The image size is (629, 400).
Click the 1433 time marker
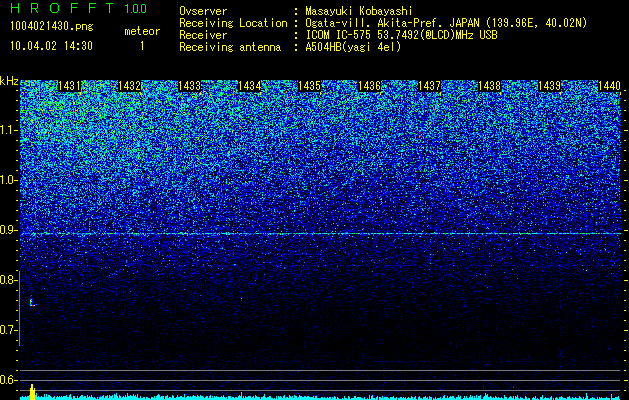point(189,86)
